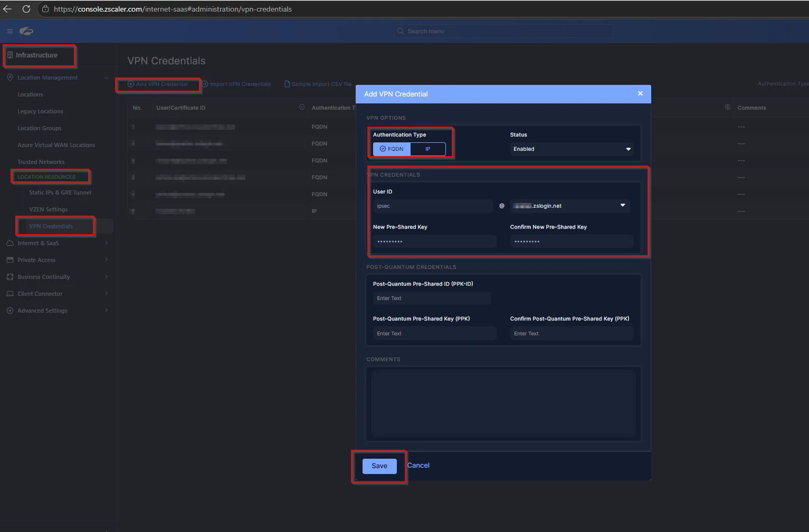Viewport: 809px width, 532px height.
Task: Expand the Advanced Settings menu
Action: tap(106, 311)
